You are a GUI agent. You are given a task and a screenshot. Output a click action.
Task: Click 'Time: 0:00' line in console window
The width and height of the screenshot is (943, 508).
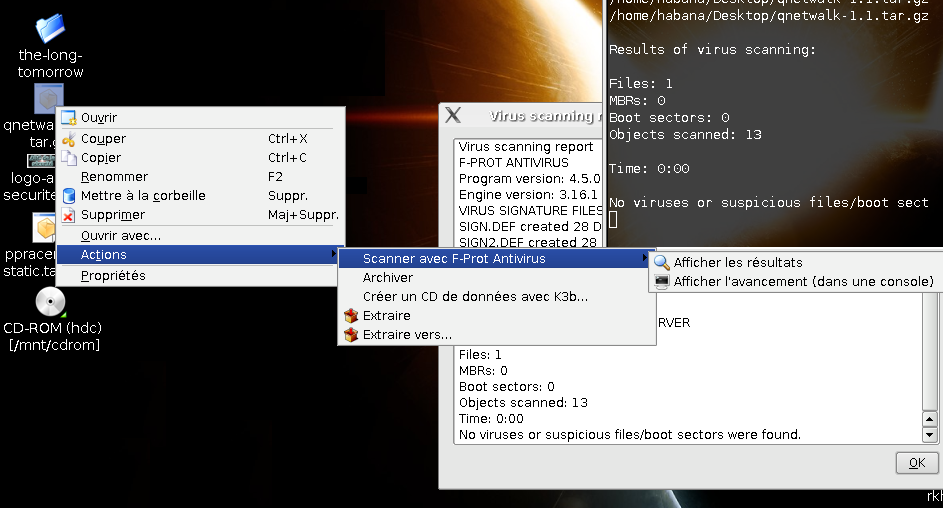pos(649,168)
